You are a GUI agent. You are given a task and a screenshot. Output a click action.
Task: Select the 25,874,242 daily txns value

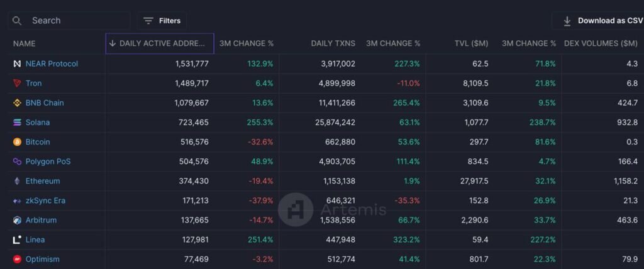pyautogui.click(x=336, y=123)
